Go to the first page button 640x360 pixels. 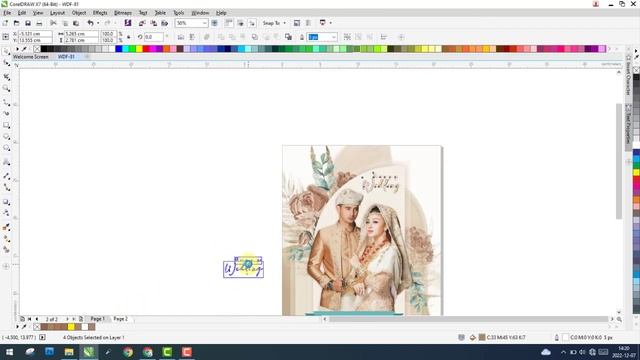[x=29, y=319]
